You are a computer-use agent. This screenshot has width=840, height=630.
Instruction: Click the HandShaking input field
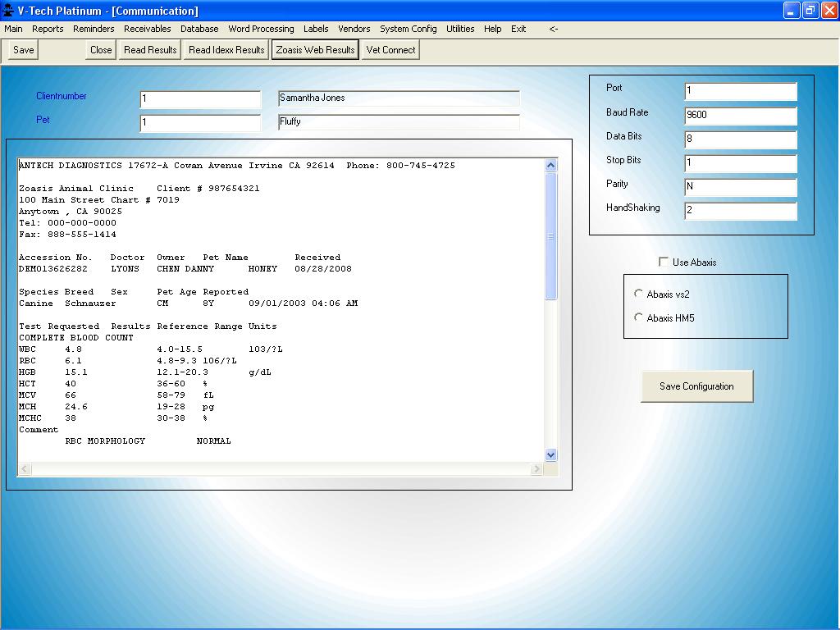[741, 211]
